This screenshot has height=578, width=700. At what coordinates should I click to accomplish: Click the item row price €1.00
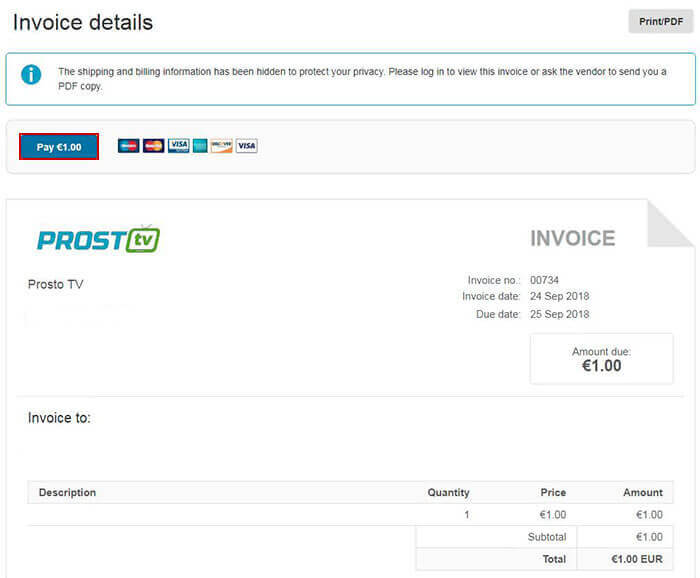pos(553,515)
